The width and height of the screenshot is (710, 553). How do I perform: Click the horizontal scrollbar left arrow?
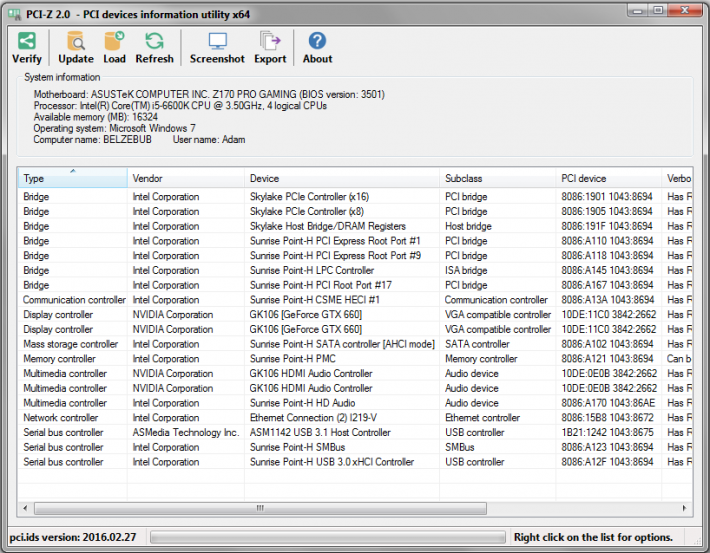tap(25, 508)
